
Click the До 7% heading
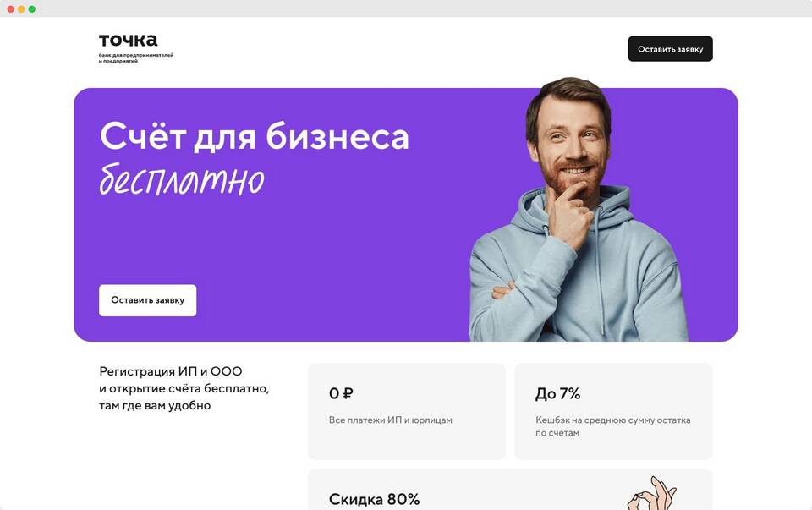(557, 393)
